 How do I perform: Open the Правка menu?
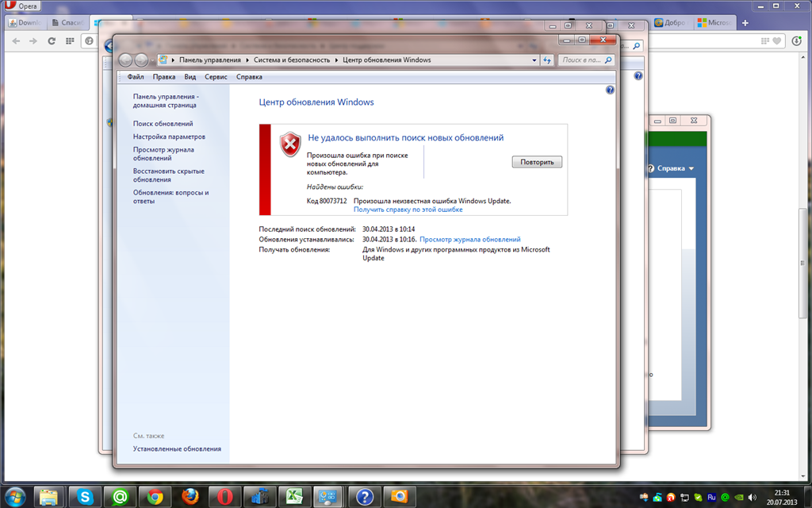[x=163, y=77]
